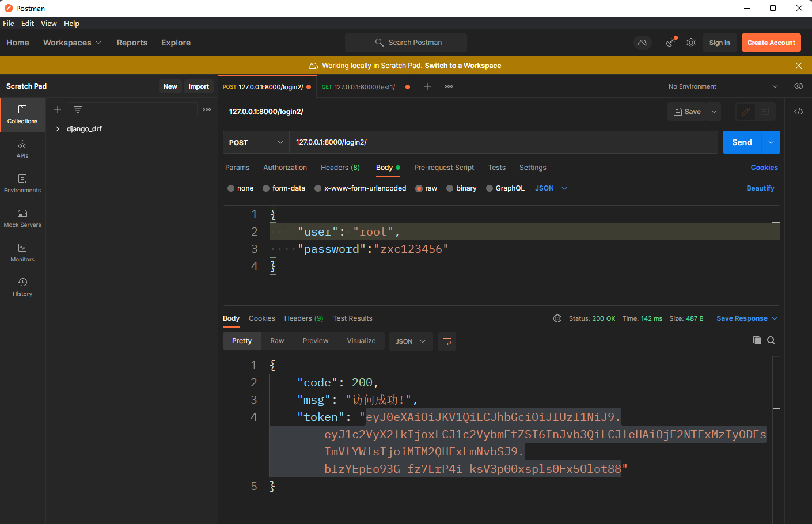Open tab options ellipsis menu
The image size is (812, 524).
(x=449, y=86)
